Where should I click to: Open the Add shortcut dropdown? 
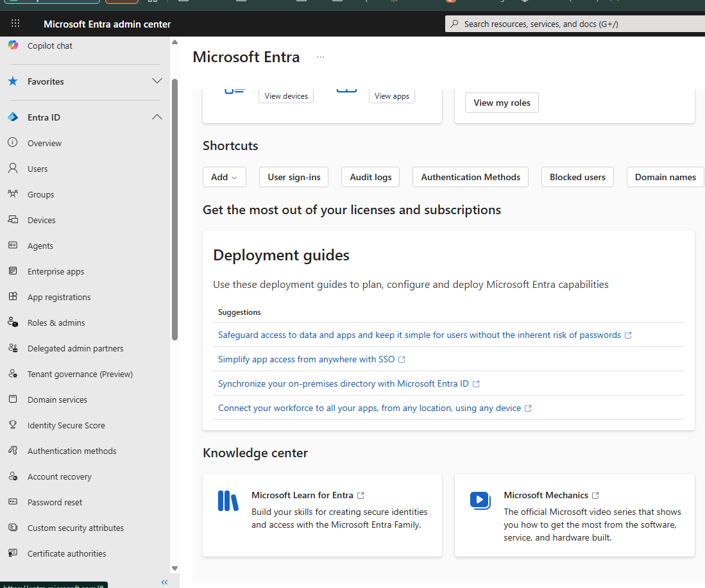click(x=225, y=177)
